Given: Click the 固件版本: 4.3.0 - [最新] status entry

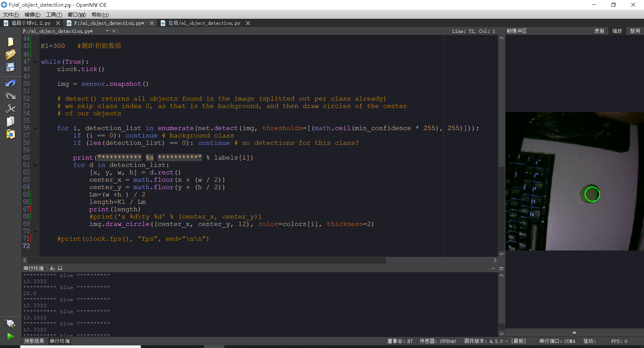Looking at the screenshot, I should (x=495, y=341).
